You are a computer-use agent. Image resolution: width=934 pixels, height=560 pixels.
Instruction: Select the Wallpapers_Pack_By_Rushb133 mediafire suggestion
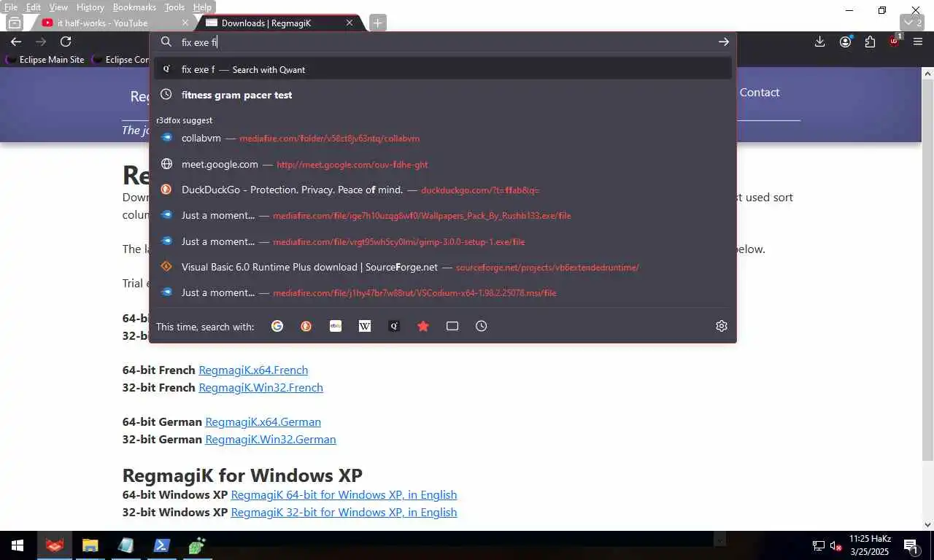point(443,215)
